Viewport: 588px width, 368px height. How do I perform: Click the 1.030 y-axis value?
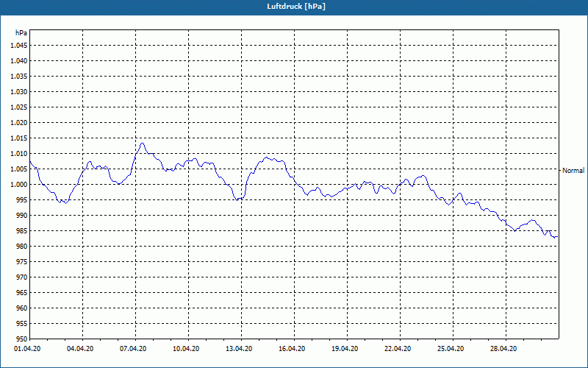19,91
